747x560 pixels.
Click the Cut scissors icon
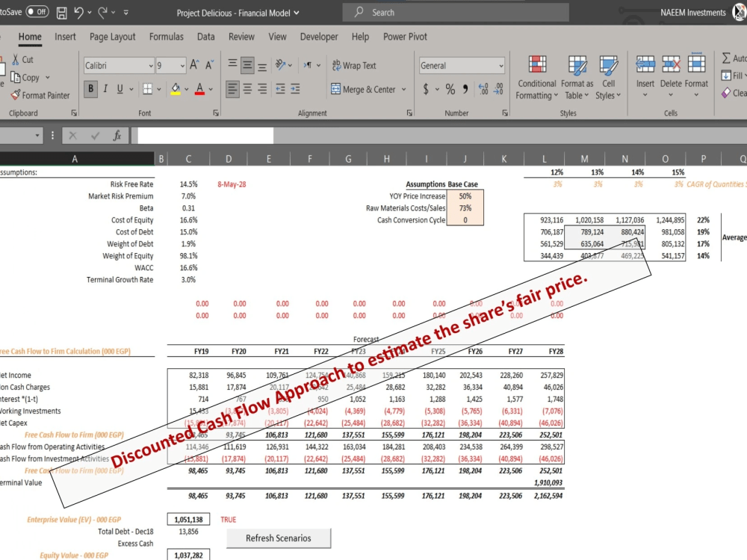pos(16,60)
